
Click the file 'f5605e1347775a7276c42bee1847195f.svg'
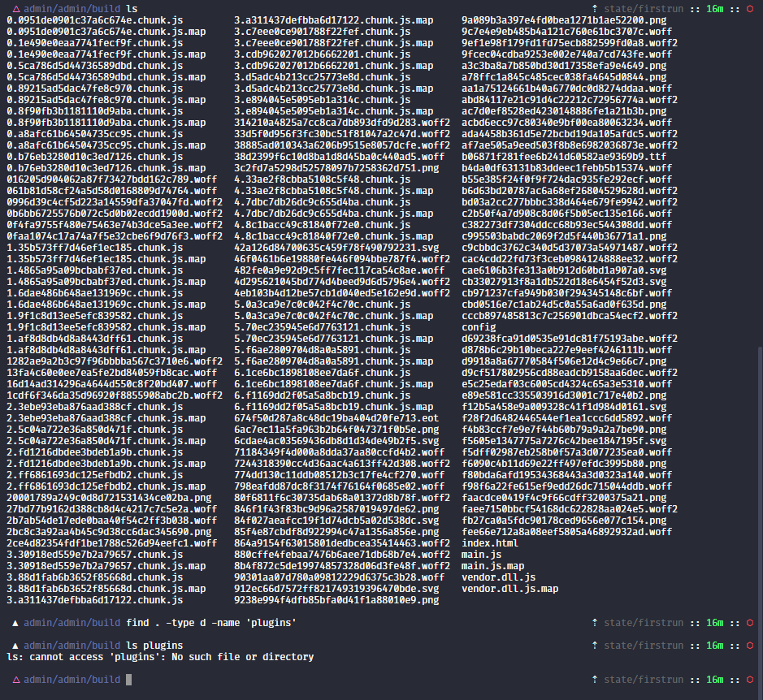[563, 441]
